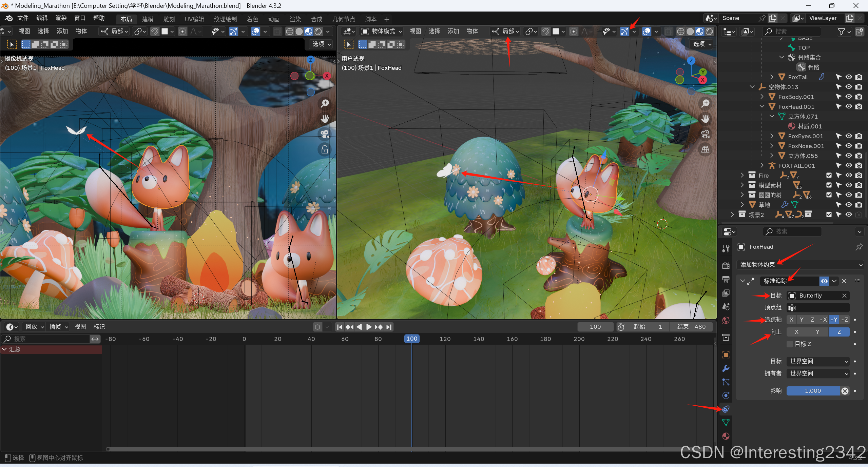868x467 pixels.
Task: Collapse the FoxHead.001 tree item
Action: point(762,106)
